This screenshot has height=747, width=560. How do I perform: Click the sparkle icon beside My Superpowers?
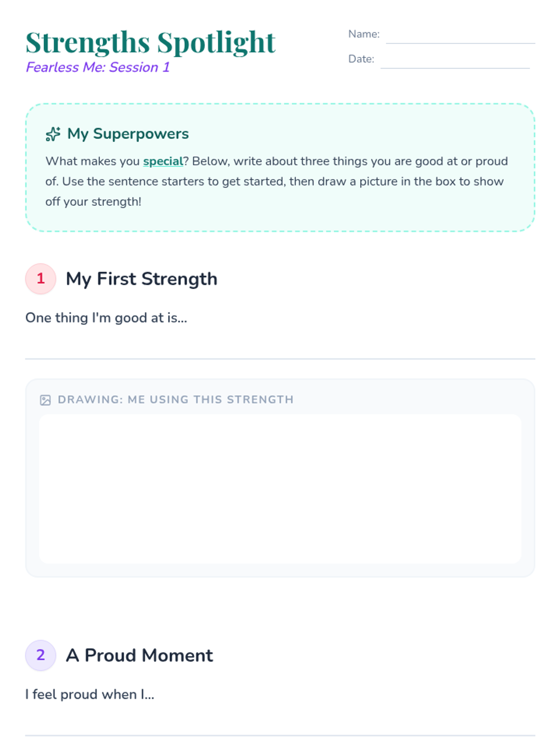pos(53,134)
